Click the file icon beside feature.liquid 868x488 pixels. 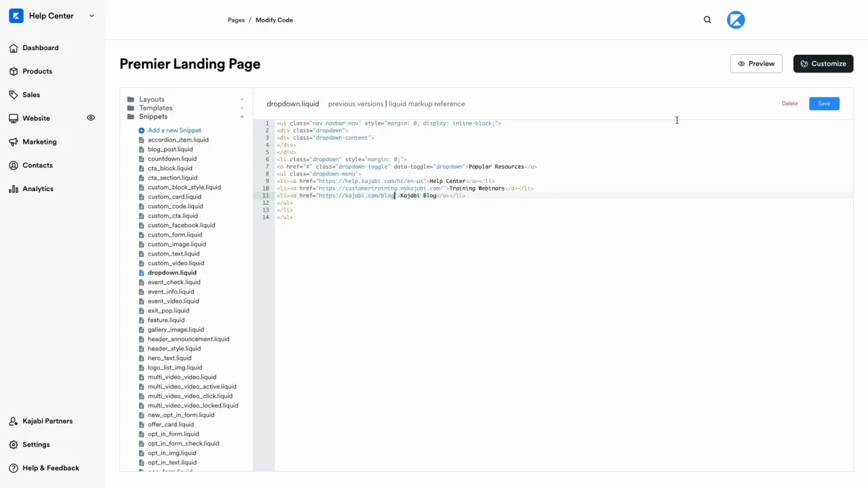click(x=142, y=321)
